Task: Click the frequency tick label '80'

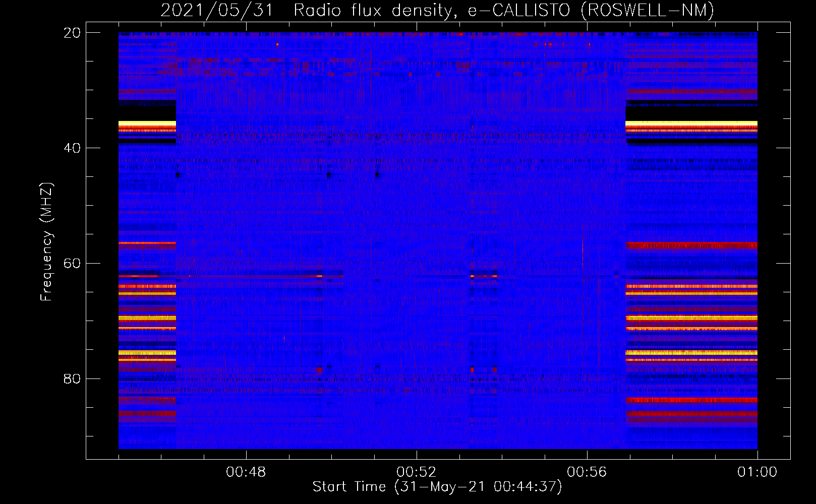Action: click(x=72, y=379)
